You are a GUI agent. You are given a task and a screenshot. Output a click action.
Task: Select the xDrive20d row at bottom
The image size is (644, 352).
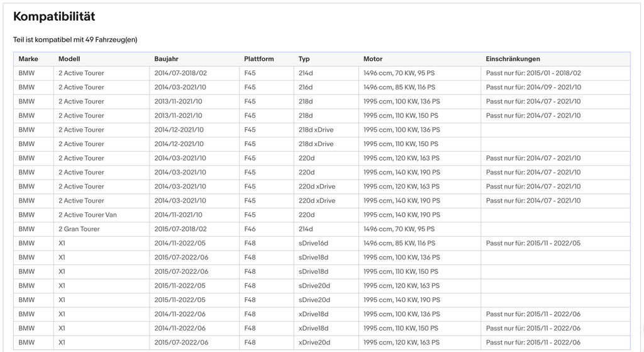tap(321, 343)
